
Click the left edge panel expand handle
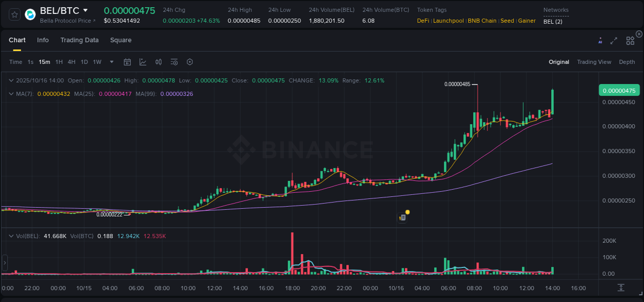(4, 264)
